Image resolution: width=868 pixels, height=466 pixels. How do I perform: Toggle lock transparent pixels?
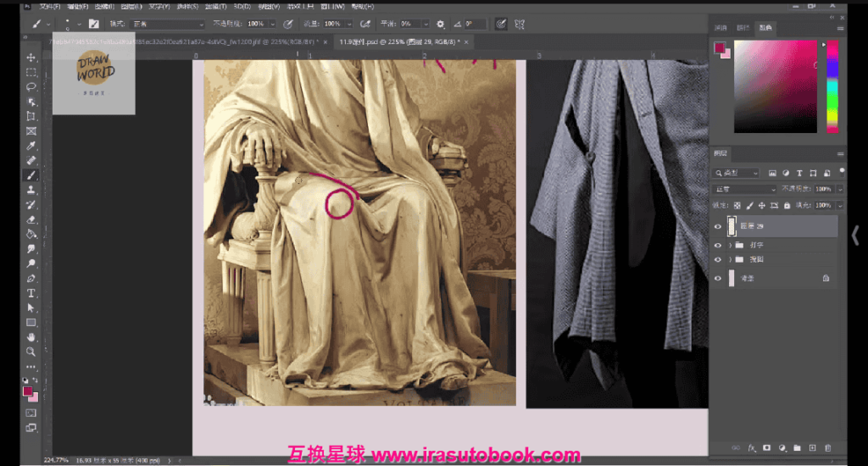(x=737, y=205)
